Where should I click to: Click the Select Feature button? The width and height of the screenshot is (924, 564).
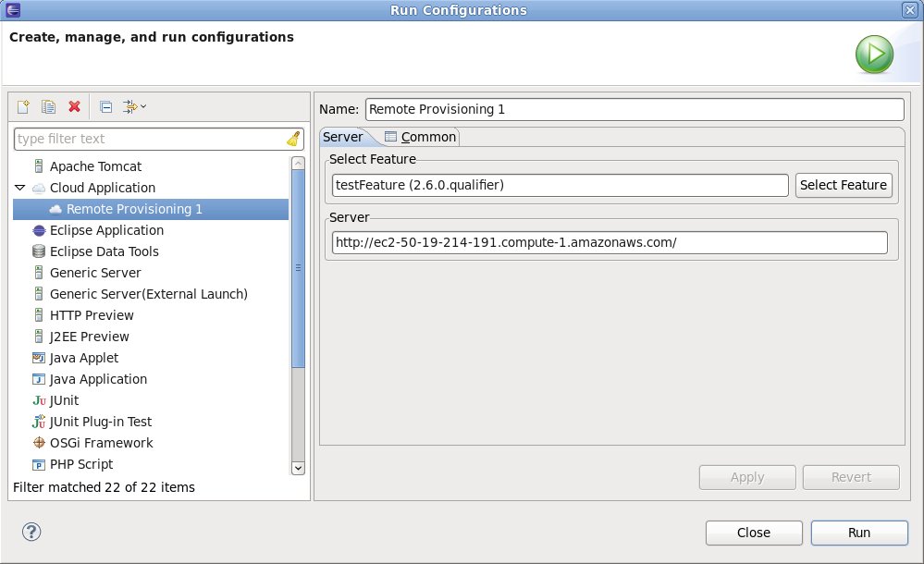[x=844, y=185]
